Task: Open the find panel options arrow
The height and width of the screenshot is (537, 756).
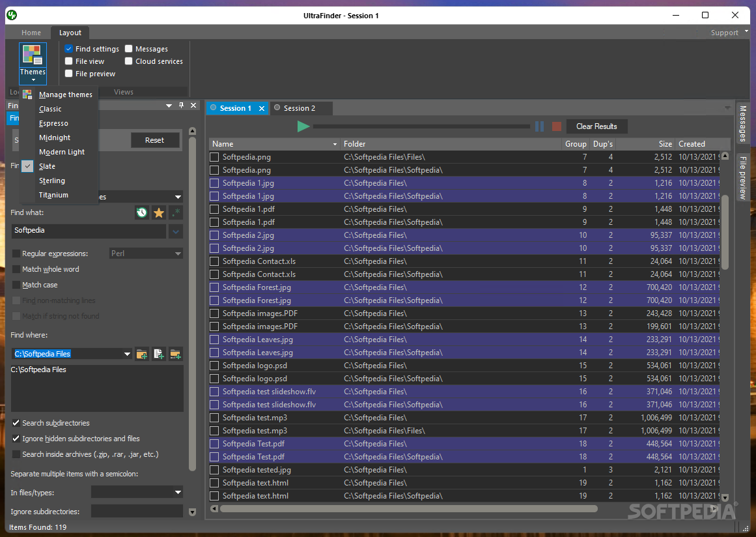Action: (169, 105)
